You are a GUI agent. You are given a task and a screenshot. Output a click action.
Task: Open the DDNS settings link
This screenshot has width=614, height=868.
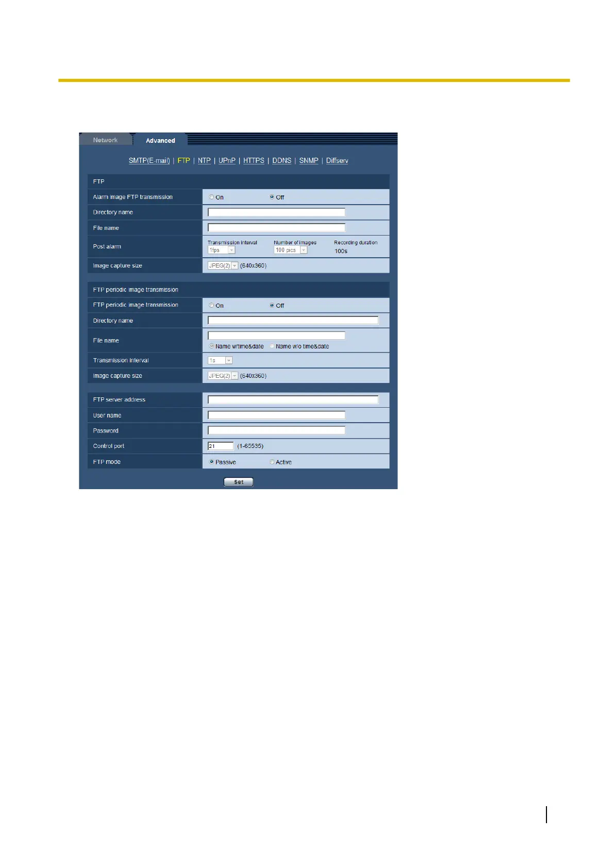point(281,161)
